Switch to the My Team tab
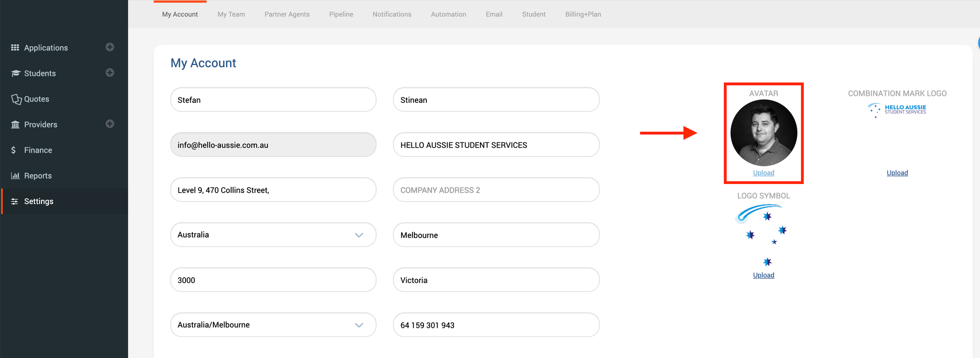980x358 pixels. pos(231,14)
